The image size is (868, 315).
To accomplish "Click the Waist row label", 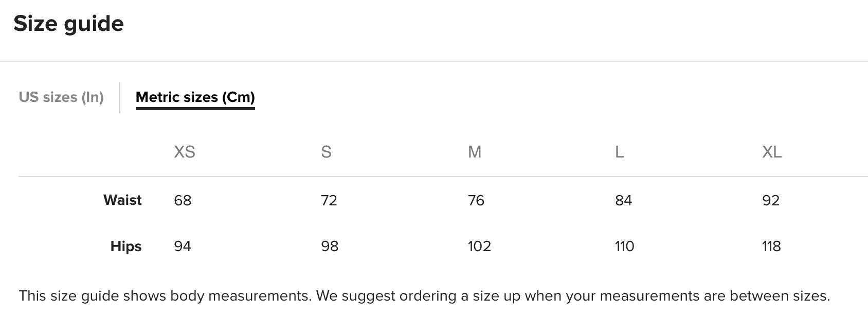I will tap(122, 200).
